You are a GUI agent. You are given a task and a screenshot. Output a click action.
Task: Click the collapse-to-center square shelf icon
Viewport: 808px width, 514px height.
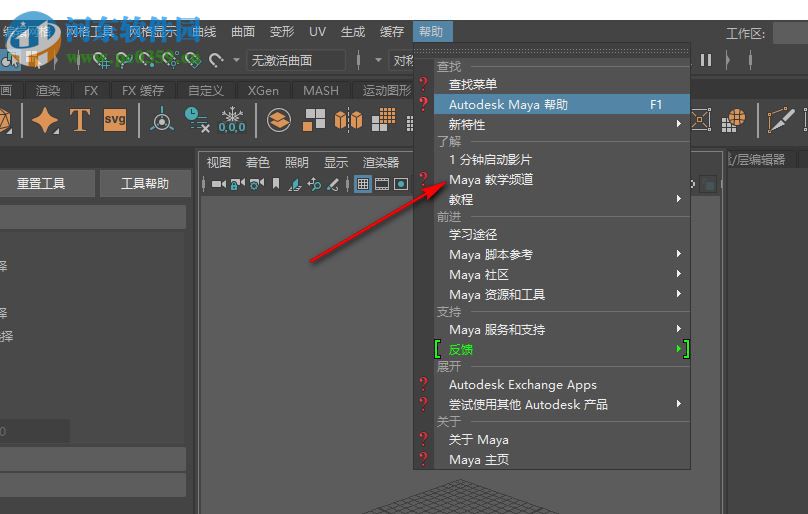(x=701, y=120)
